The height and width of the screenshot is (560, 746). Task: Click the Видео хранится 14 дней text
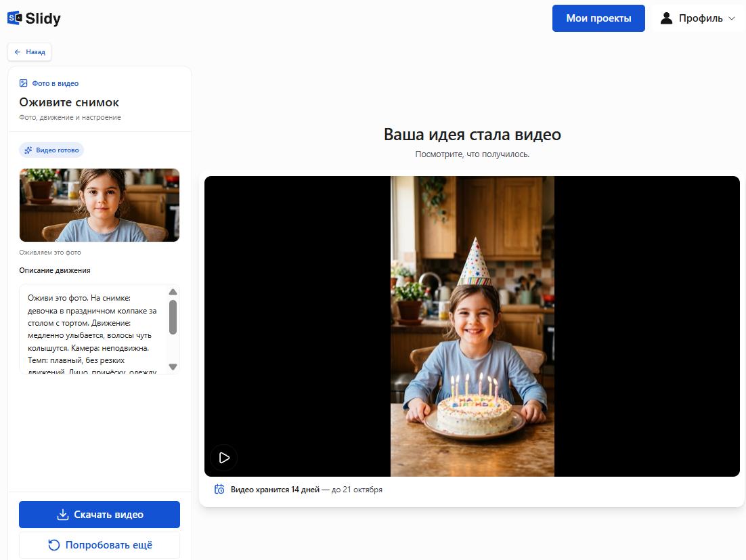coord(275,490)
